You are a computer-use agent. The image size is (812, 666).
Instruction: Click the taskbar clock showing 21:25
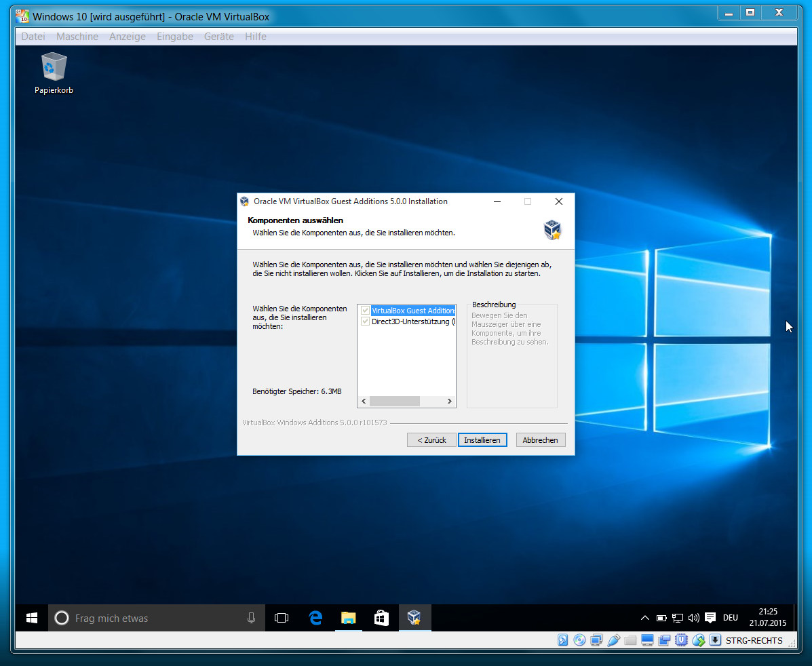tap(768, 618)
